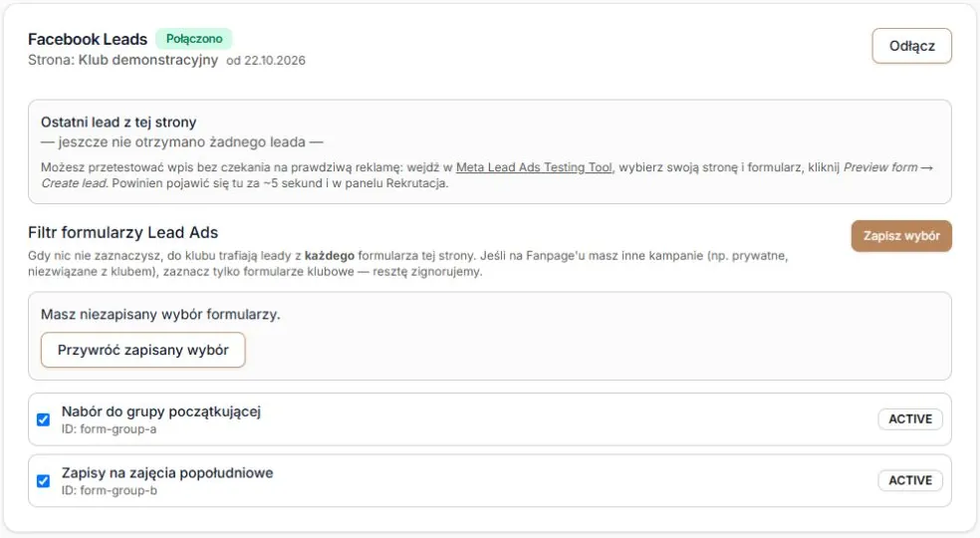Viewport: 980px width, 538px height.
Task: Click Zapisy na zajęcia popołudniowe form name
Action: [x=167, y=473]
